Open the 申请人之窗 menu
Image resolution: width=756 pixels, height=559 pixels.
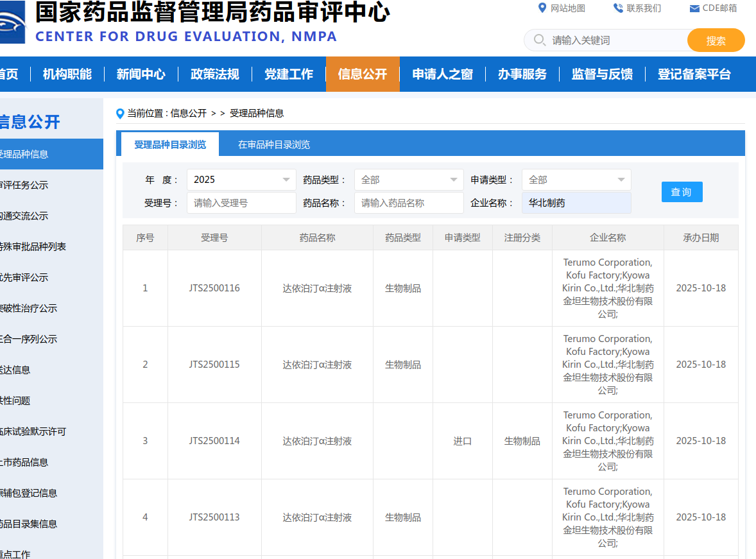click(442, 74)
